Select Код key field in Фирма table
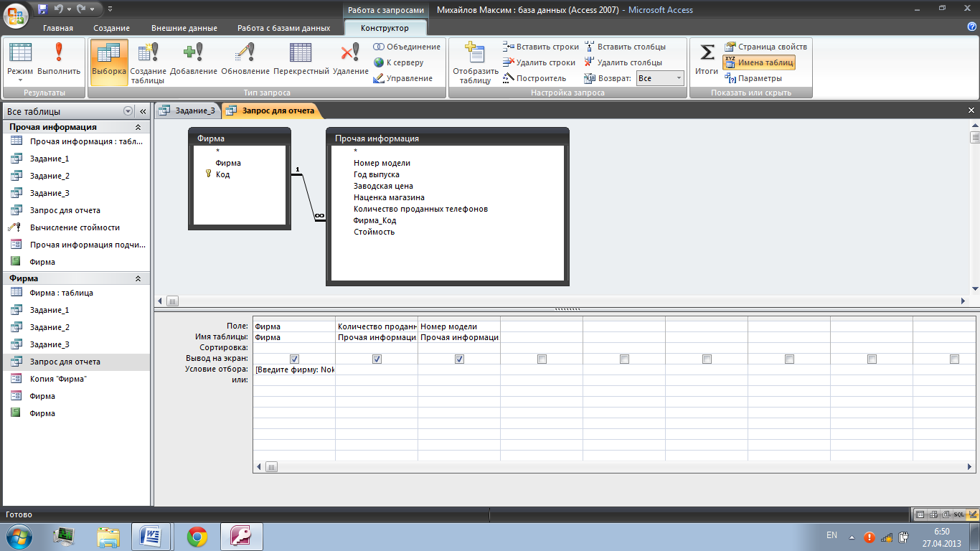 (222, 174)
